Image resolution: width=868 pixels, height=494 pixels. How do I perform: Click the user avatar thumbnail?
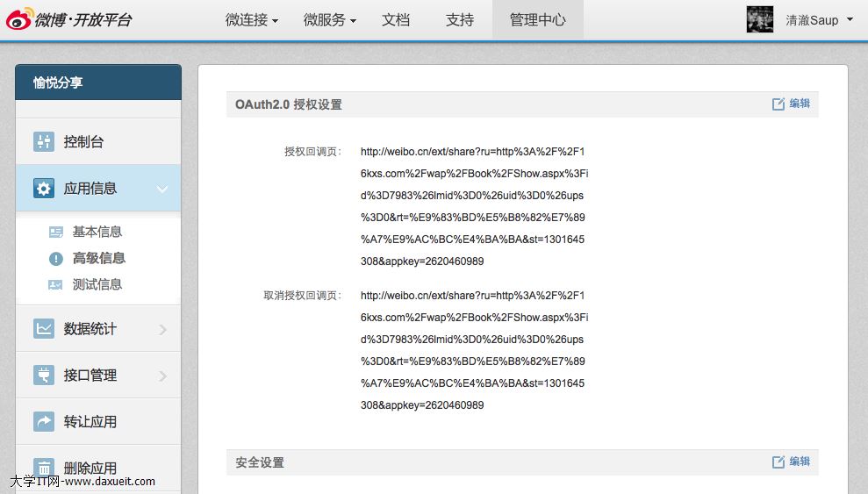tap(759, 19)
